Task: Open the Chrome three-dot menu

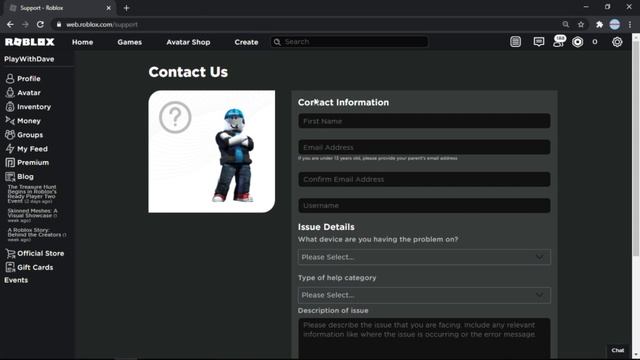Action: click(x=630, y=24)
